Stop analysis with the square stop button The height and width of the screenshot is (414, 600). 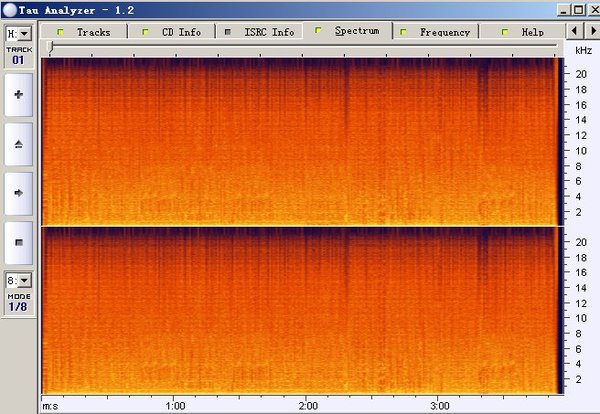point(19,242)
